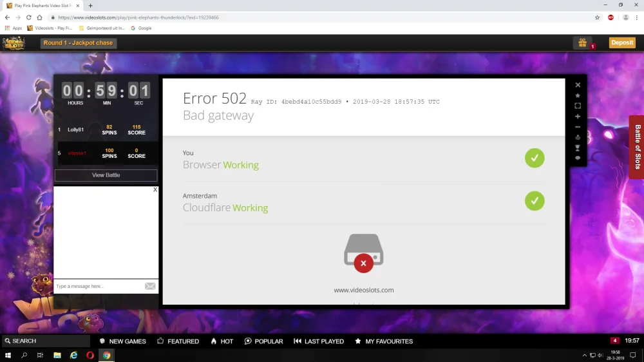
Task: Launch Opera from the taskbar
Action: coord(90,356)
